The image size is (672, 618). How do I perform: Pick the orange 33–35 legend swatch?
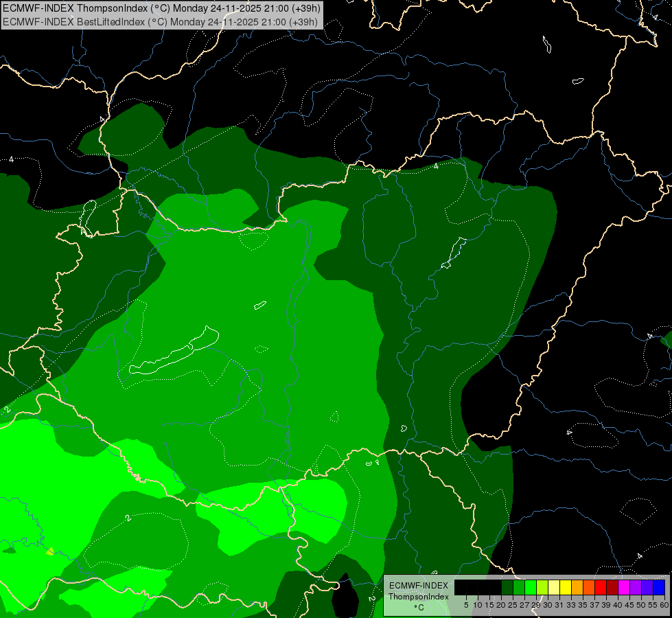(x=577, y=587)
